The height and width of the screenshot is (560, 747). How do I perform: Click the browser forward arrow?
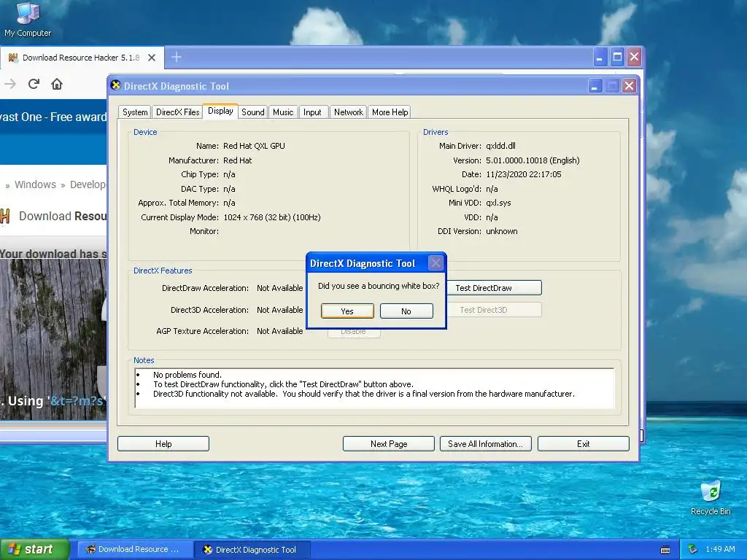(10, 85)
